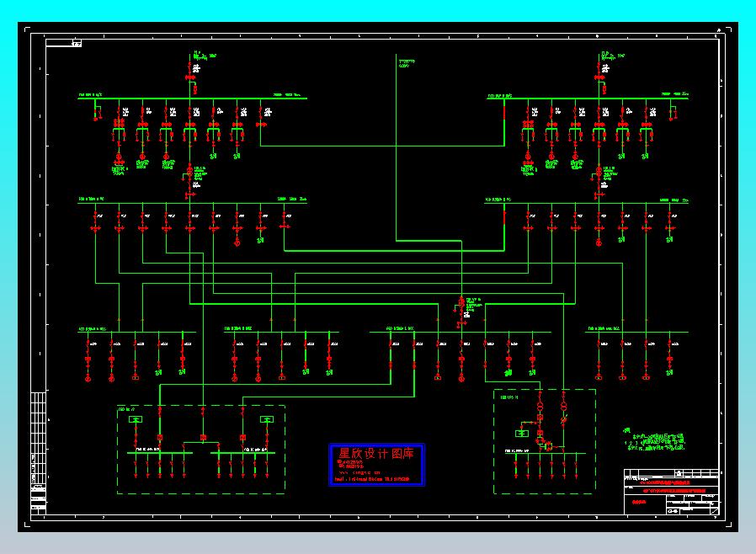This screenshot has height=554, width=756.
Task: Select the incoming breaker above the top-right busbar
Action: [599, 77]
